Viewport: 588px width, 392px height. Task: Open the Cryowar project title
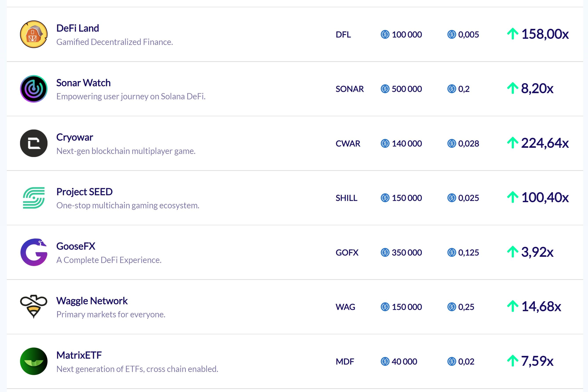tap(75, 137)
